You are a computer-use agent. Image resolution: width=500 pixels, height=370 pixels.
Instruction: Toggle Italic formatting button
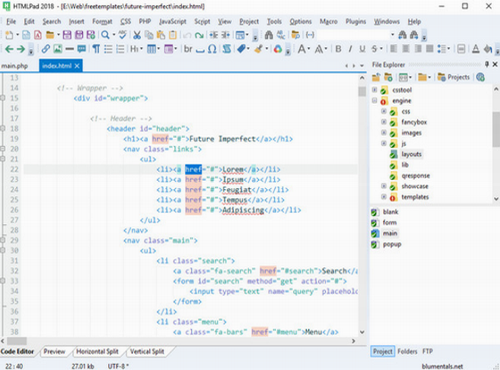point(350,49)
